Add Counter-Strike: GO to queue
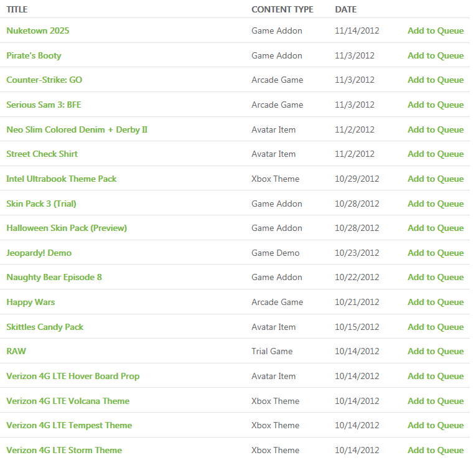Image resolution: width=476 pixels, height=460 pixels. tap(436, 80)
